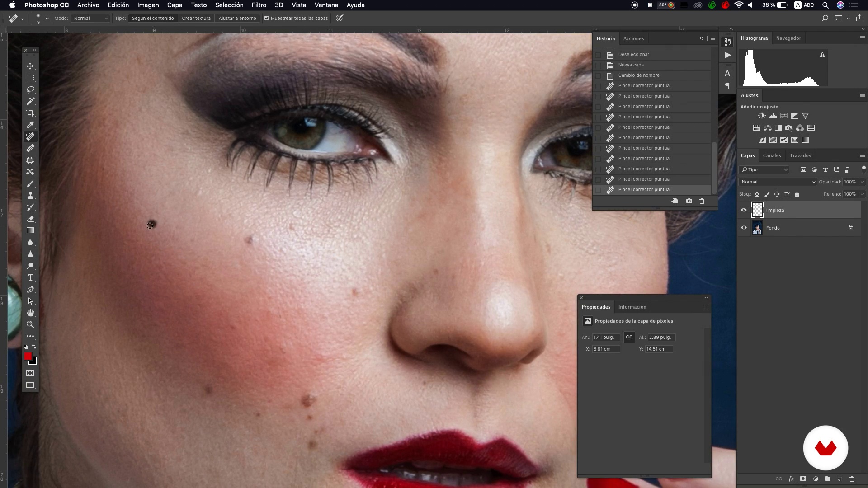Toggle lock all for layer
Viewport: 868px width, 488px height.
coord(797,194)
